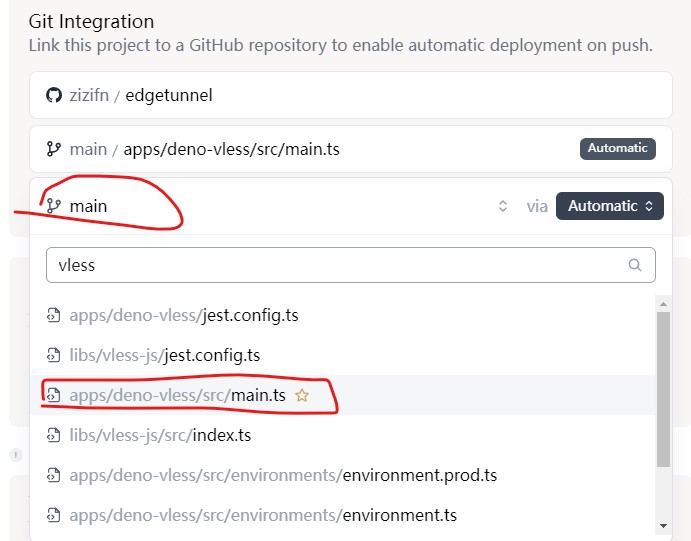Choose apps/deno-vless/jest.config.ts from results
This screenshot has height=541, width=691.
click(x=184, y=316)
